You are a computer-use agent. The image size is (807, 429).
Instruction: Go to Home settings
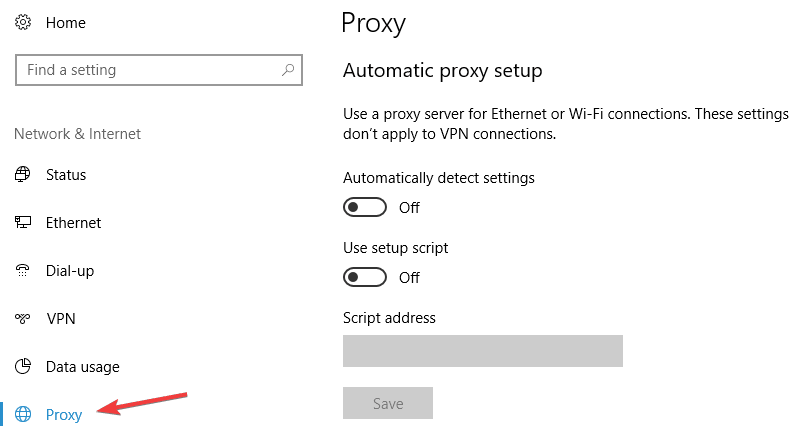pyautogui.click(x=66, y=23)
